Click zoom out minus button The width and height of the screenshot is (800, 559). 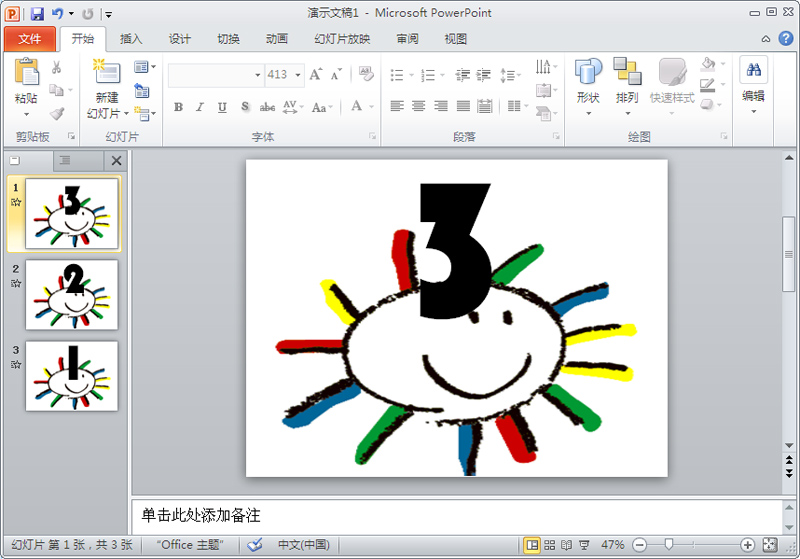[640, 545]
